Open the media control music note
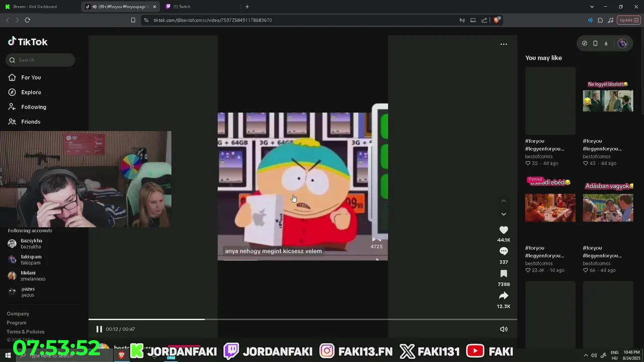The height and width of the screenshot is (362, 644). tap(610, 20)
